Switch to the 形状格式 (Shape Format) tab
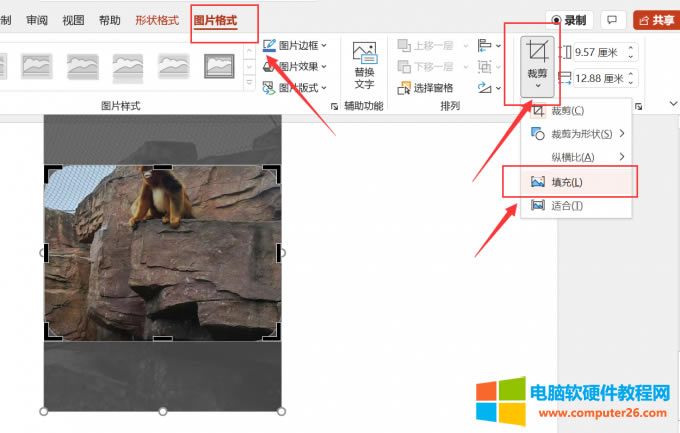 click(157, 20)
